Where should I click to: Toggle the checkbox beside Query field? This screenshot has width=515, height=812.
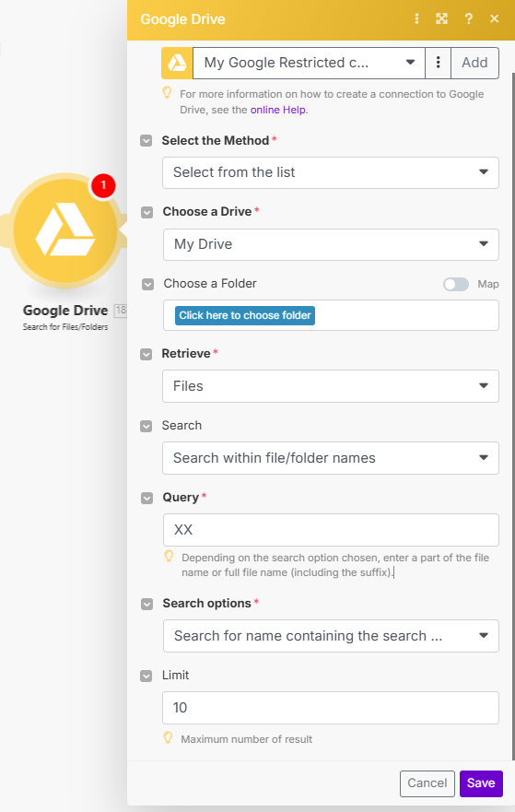(147, 498)
